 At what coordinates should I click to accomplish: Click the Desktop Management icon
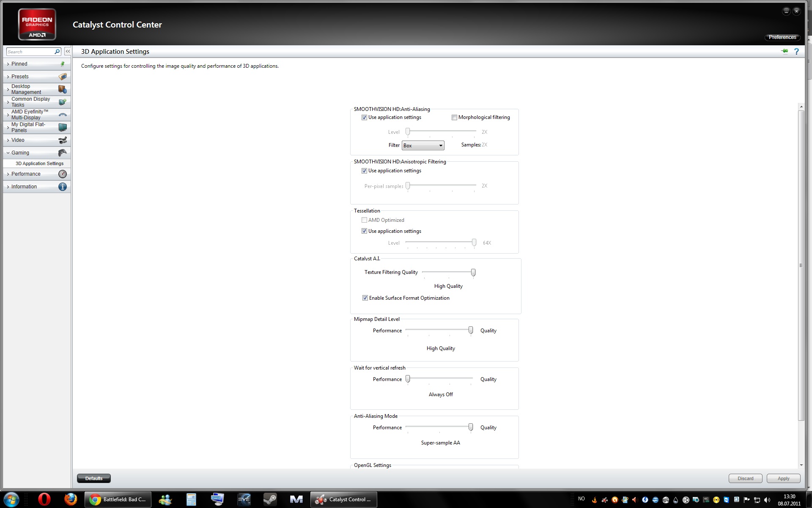(x=63, y=89)
